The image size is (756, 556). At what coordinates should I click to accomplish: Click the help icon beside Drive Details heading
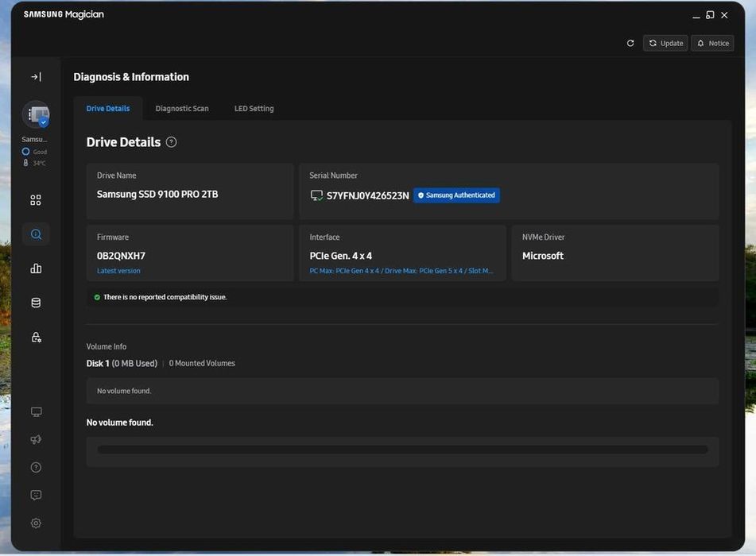[x=171, y=142]
